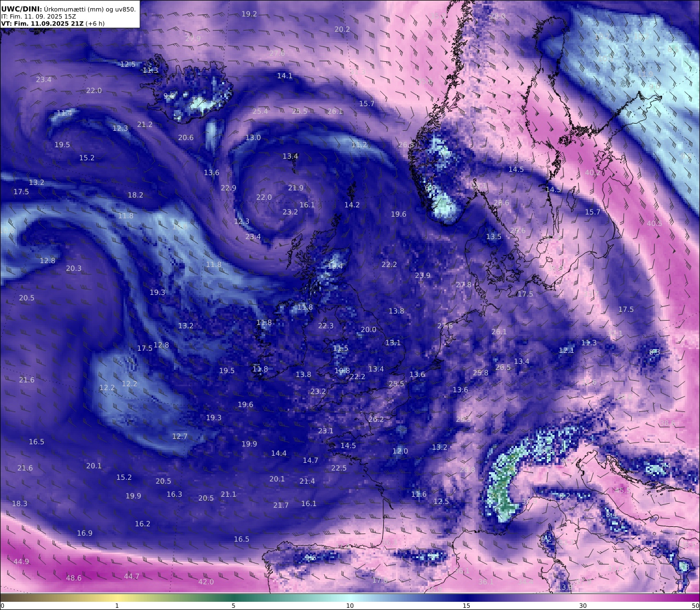Click the map value 12.7
This screenshot has height=610, width=700.
point(180,436)
